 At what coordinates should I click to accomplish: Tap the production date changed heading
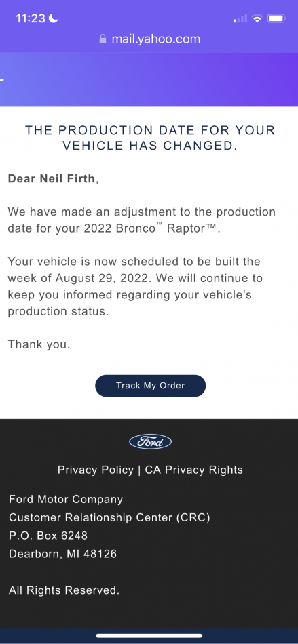(x=150, y=138)
